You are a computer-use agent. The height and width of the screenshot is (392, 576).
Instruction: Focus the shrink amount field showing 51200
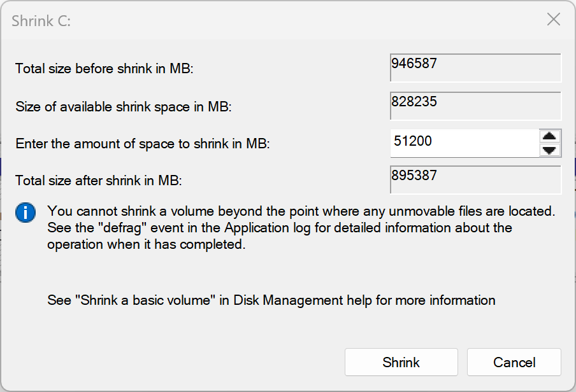tap(464, 143)
